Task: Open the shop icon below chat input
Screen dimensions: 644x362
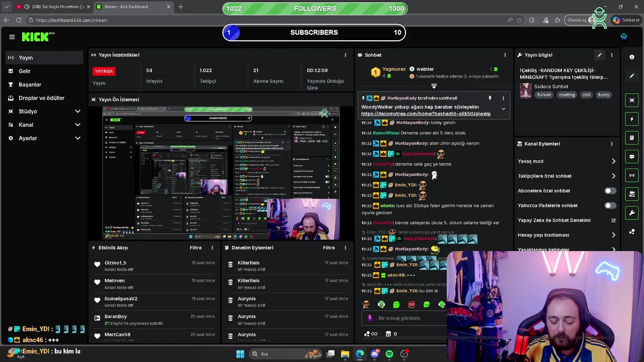Action: click(x=388, y=334)
